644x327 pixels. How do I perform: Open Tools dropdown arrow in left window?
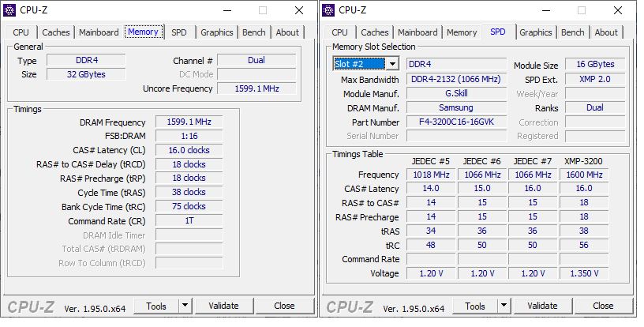click(x=185, y=306)
